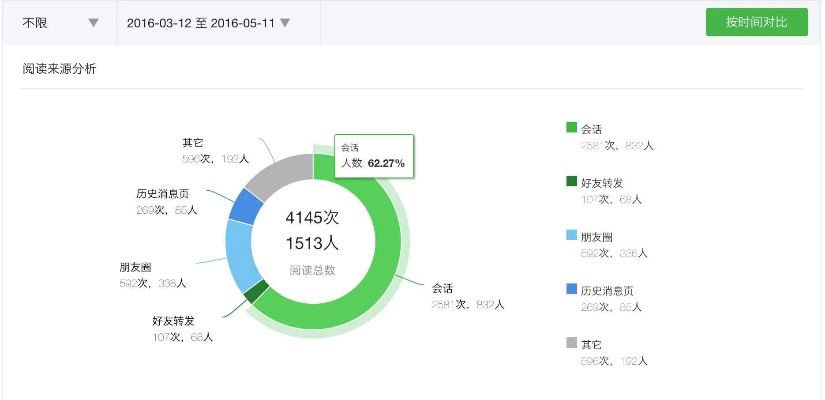Click the 历史消息页 label left of chart

tap(162, 194)
